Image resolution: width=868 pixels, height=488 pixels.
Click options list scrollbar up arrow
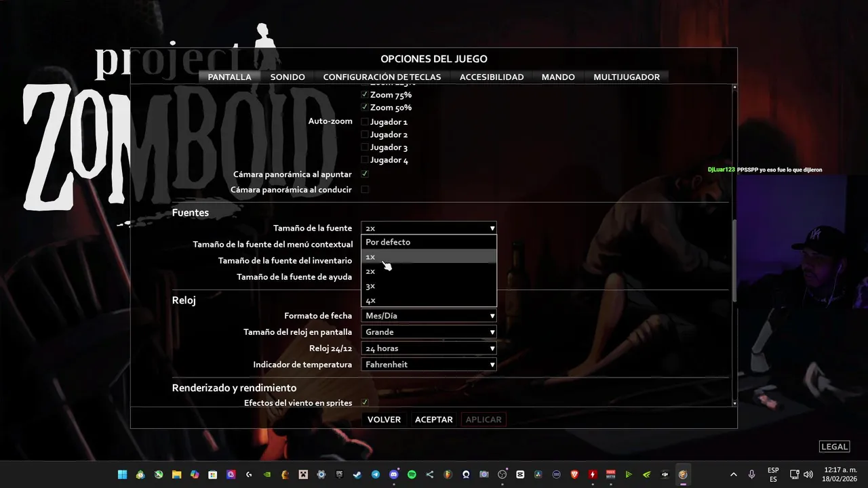click(x=734, y=87)
